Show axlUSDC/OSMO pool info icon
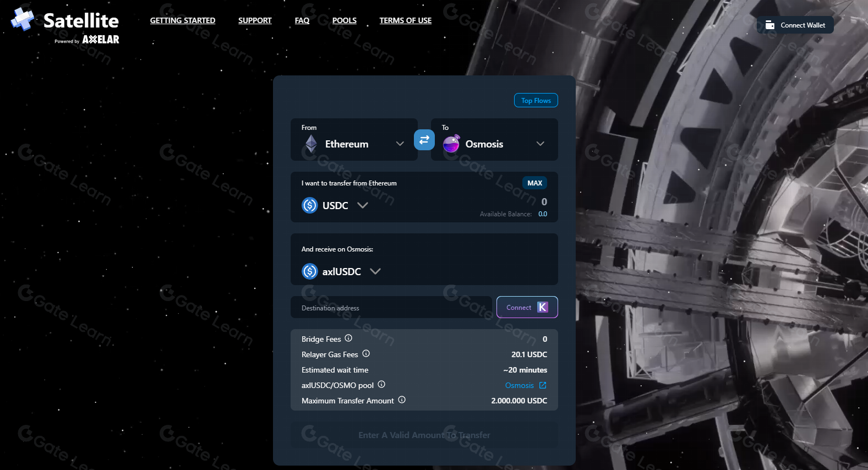 click(381, 384)
